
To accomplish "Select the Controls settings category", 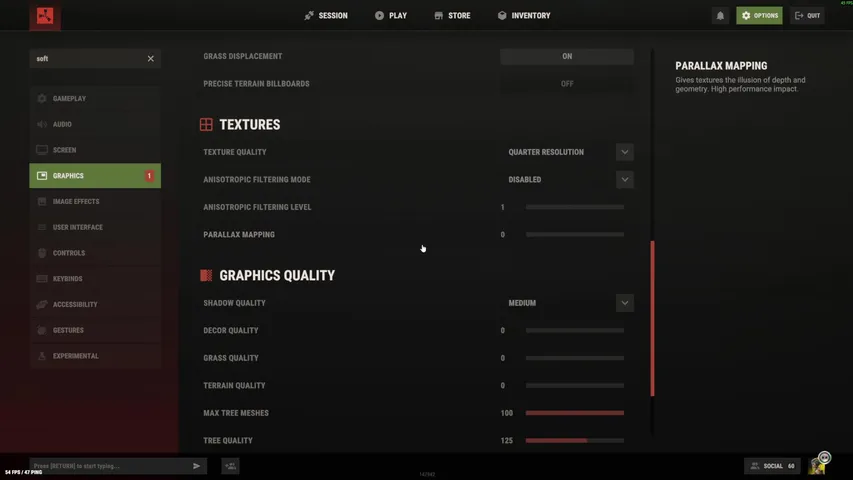I will click(x=95, y=253).
